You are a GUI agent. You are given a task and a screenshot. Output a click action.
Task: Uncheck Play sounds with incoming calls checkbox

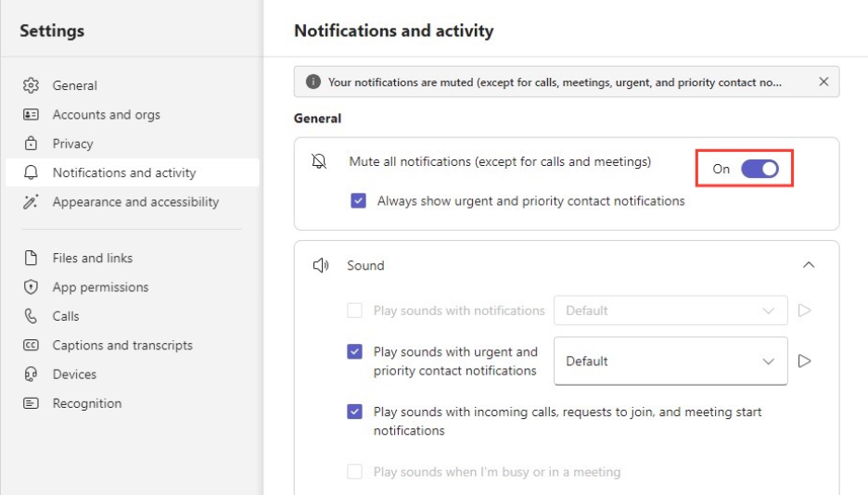pos(355,412)
